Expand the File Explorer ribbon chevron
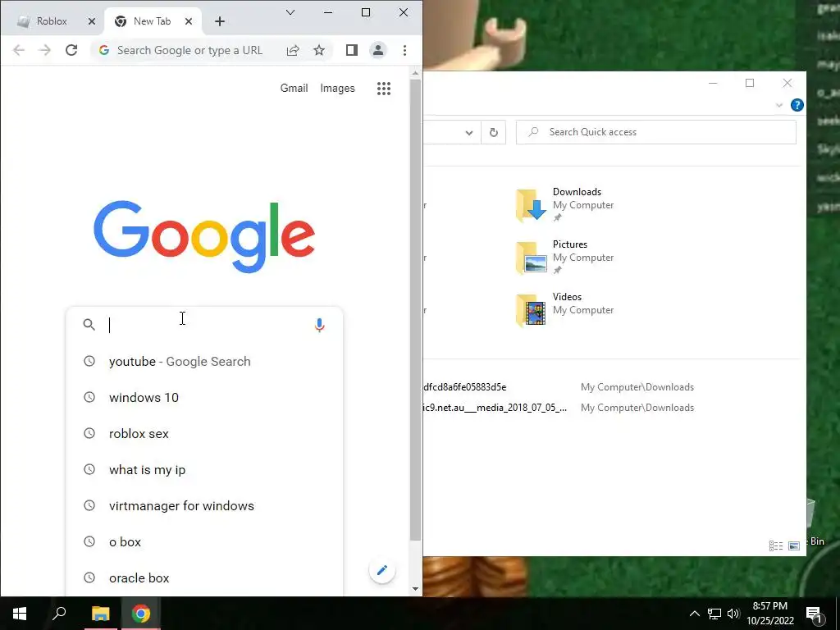840x630 pixels. 779,105
